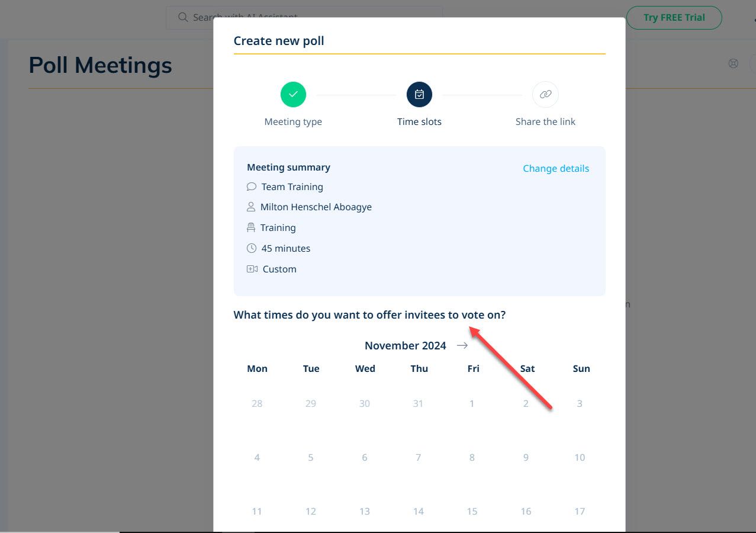Open the circular help icon near Poll Meetings
Image resolution: width=756 pixels, height=533 pixels.
coord(734,63)
